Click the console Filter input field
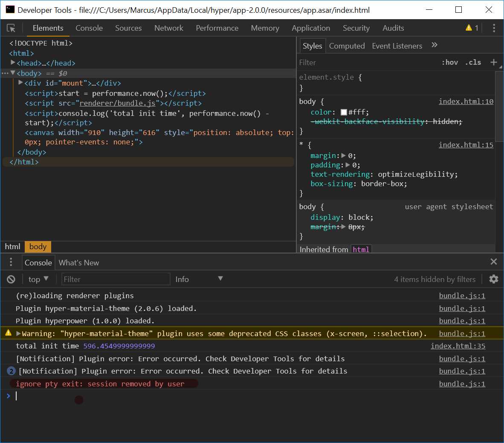Viewport: 504px width, 443px height. point(116,279)
